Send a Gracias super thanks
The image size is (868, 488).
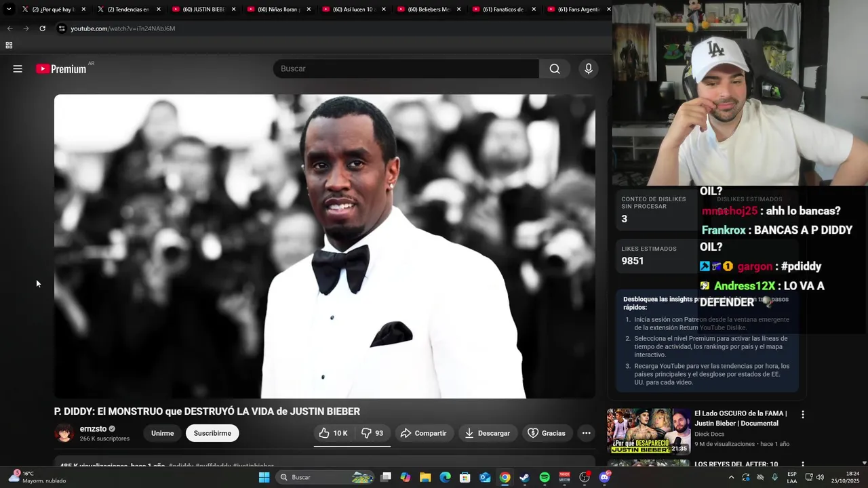[x=547, y=433]
